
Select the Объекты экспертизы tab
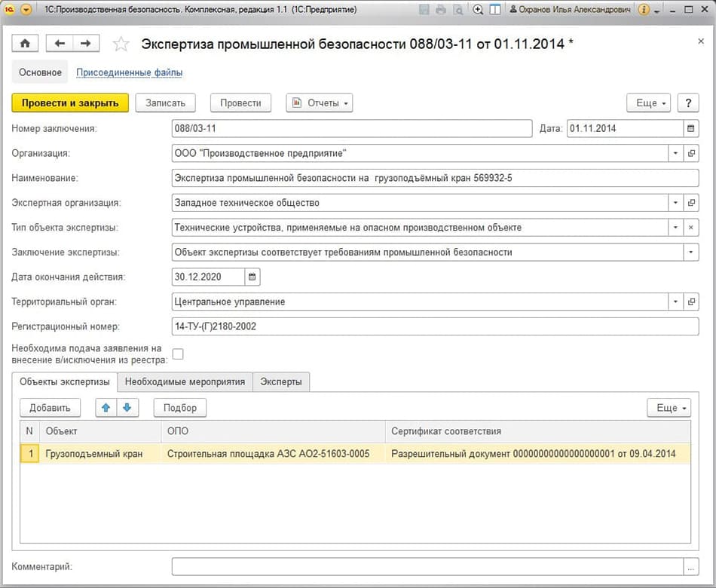tap(64, 382)
